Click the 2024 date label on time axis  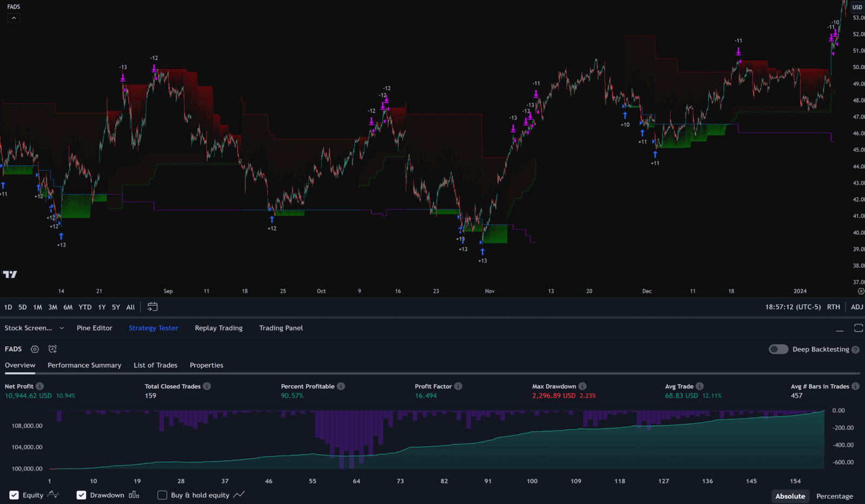coord(800,291)
